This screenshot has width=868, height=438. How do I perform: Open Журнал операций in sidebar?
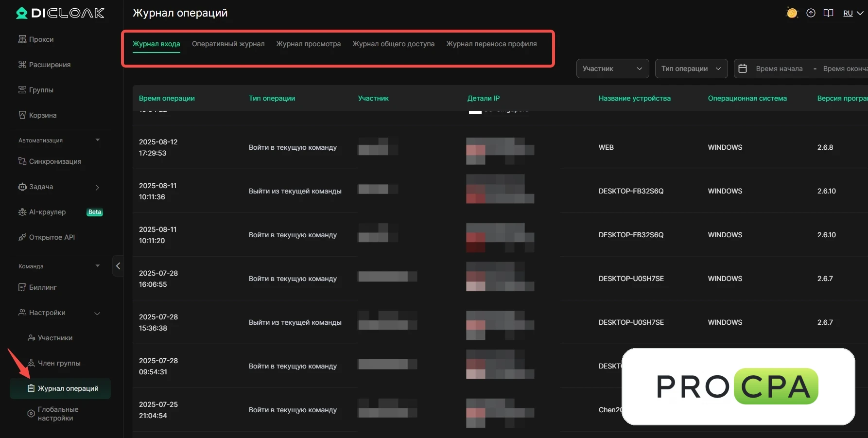pyautogui.click(x=60, y=388)
